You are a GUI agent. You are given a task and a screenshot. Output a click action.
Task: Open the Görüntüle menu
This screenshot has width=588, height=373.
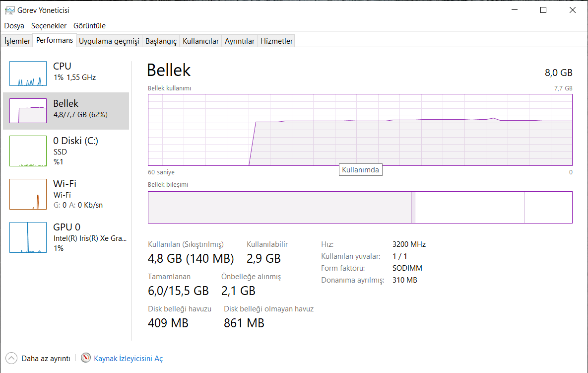(89, 26)
